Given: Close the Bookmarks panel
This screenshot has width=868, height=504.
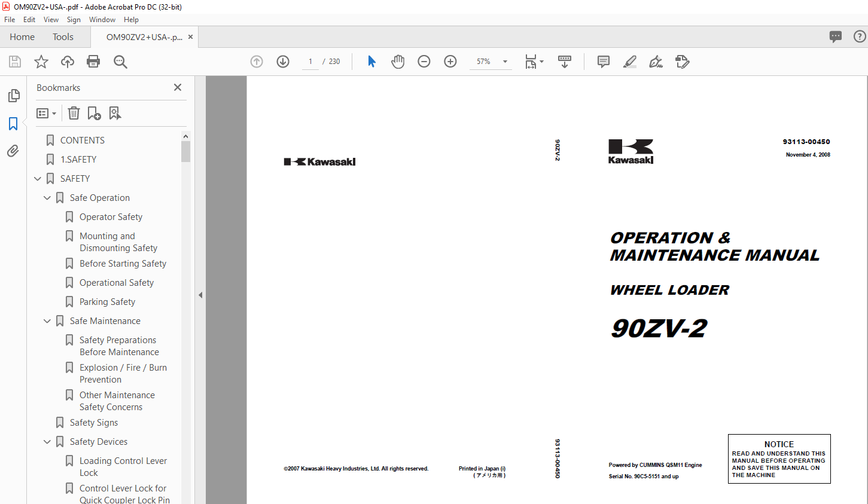Looking at the screenshot, I should pos(178,87).
